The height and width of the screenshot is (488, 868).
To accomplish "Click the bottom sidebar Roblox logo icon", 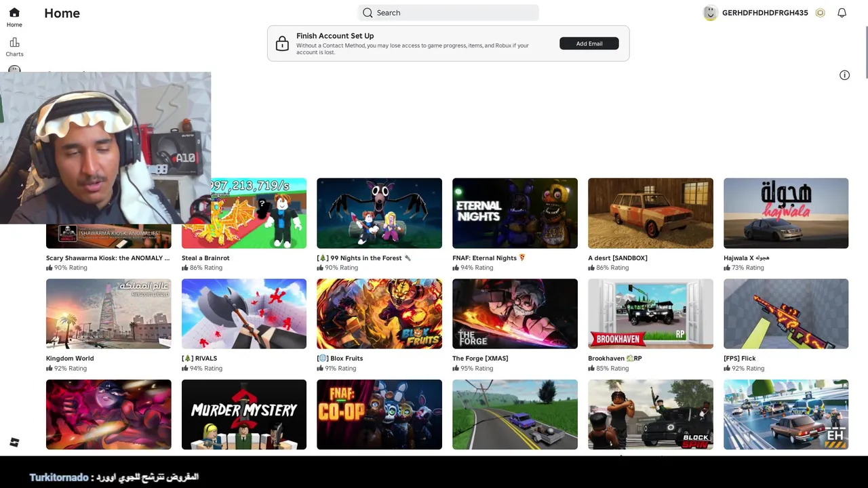I will (14, 443).
